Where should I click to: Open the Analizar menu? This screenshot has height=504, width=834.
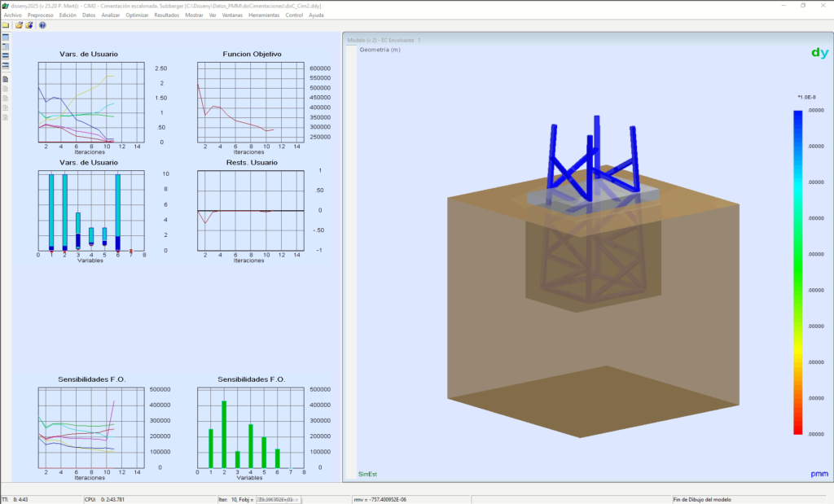(111, 15)
